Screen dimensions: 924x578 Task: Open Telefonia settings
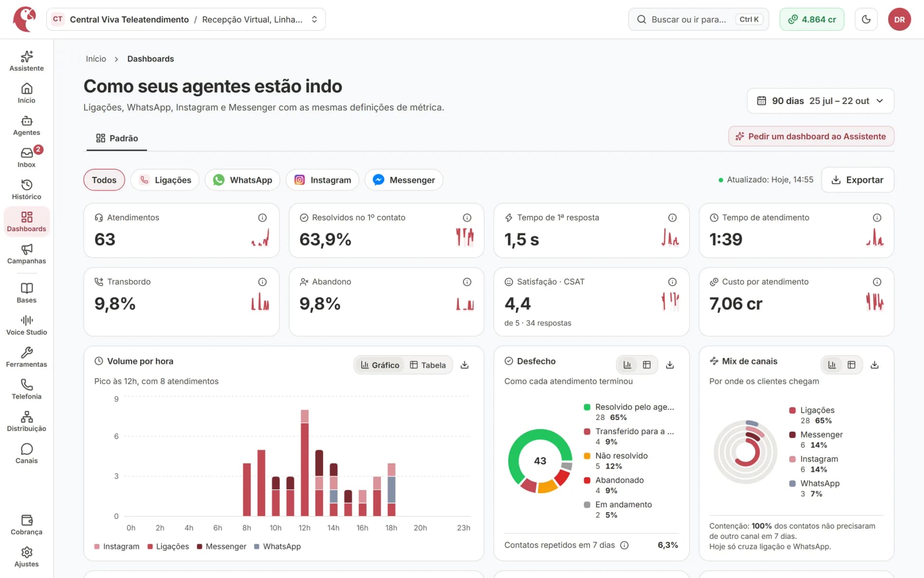pyautogui.click(x=26, y=389)
